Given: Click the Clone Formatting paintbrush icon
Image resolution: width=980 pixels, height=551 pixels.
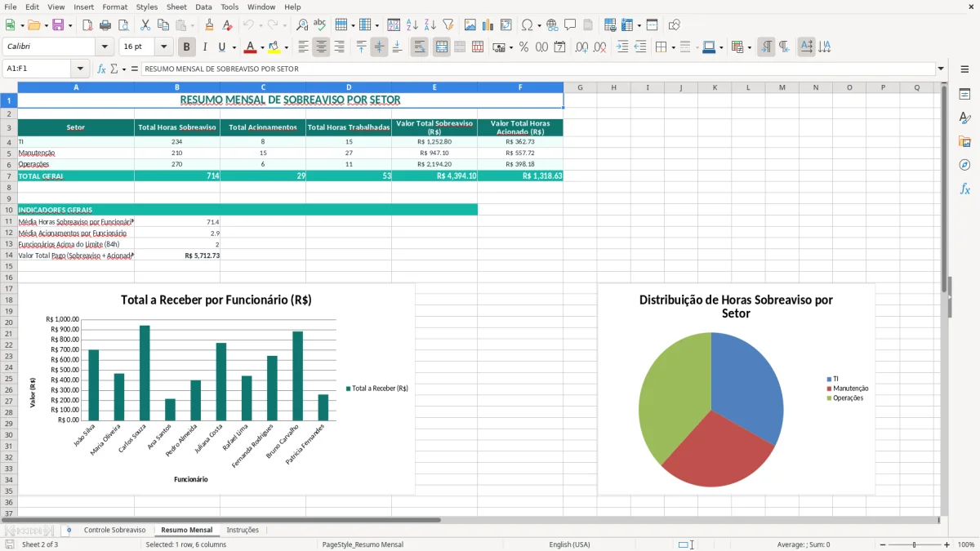Looking at the screenshot, I should [209, 25].
